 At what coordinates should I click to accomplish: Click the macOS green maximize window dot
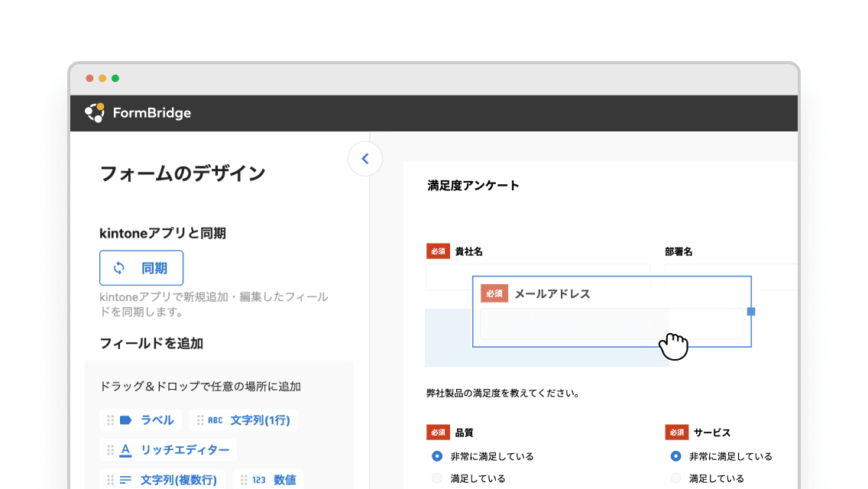115,78
